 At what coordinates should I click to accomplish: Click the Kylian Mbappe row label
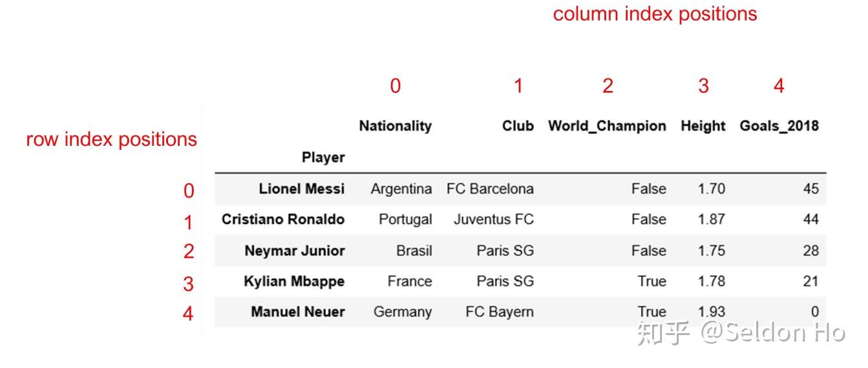click(x=294, y=281)
